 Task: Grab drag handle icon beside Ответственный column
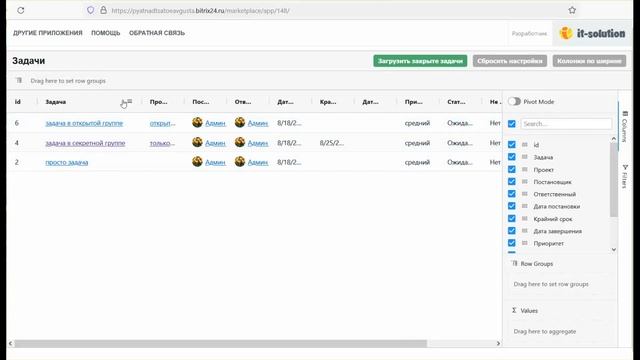click(x=524, y=194)
